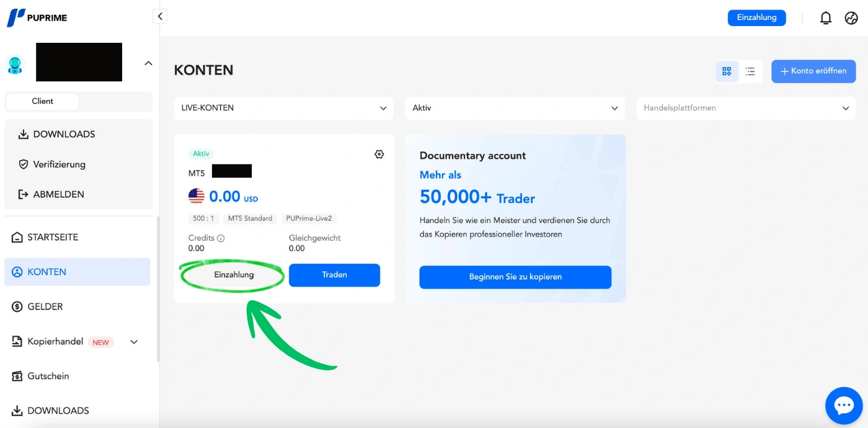Collapse the sidebar with arrow button
The width and height of the screenshot is (868, 428).
[160, 17]
